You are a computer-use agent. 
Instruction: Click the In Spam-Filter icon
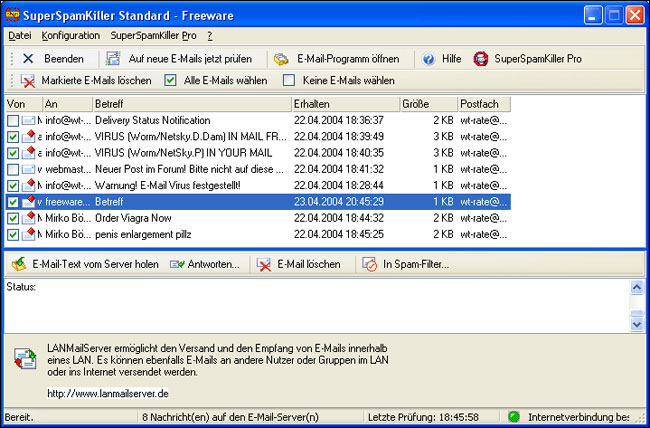click(x=369, y=264)
